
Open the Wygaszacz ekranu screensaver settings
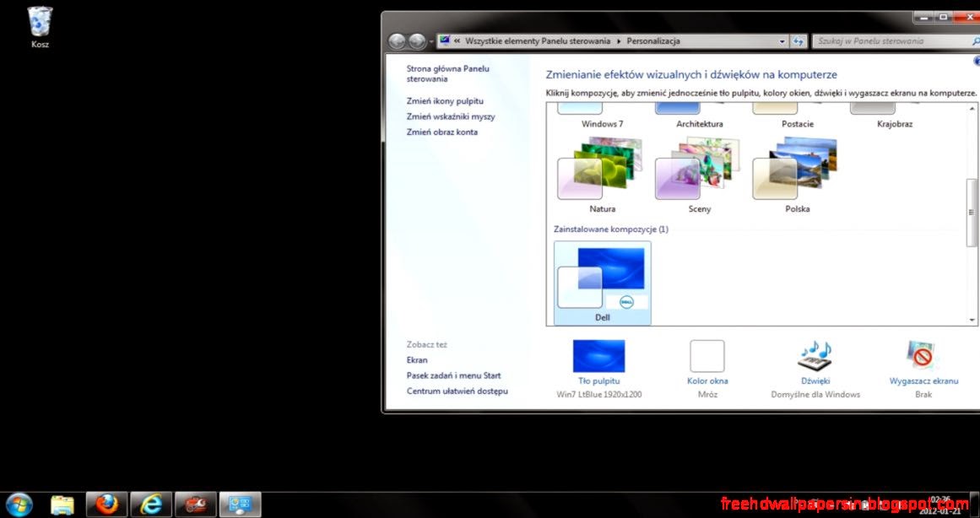[922, 355]
